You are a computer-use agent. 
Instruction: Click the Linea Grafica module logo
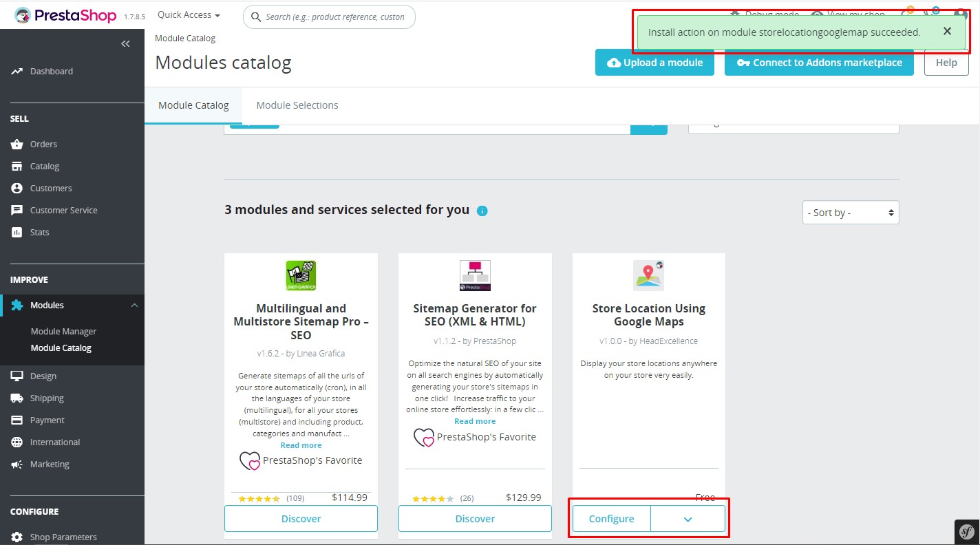point(301,276)
